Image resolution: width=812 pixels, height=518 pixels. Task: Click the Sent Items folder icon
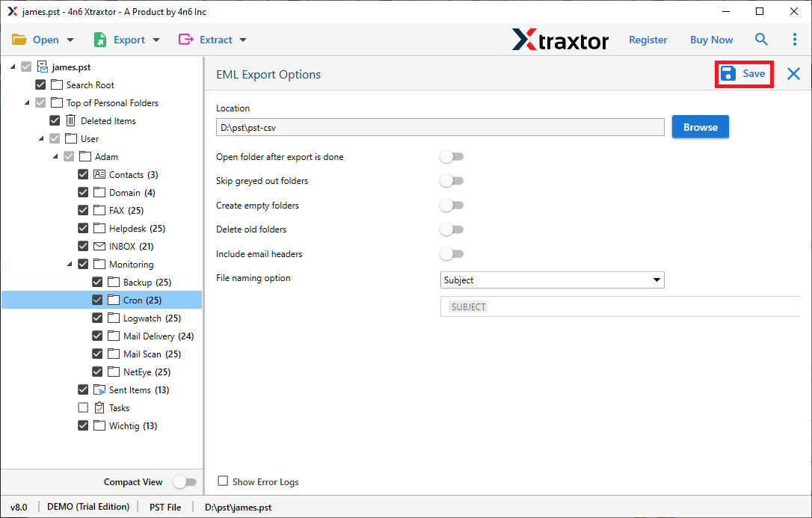tap(99, 390)
